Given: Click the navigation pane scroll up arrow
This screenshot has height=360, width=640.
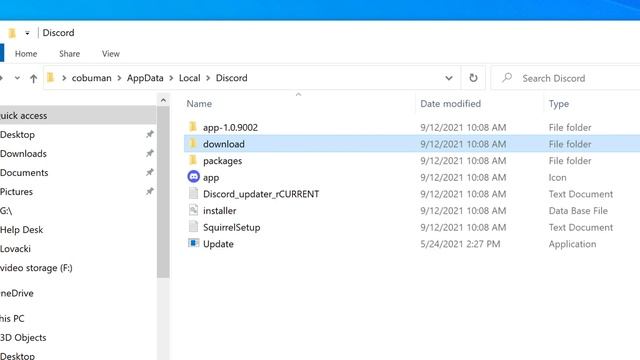Looking at the screenshot, I should tap(163, 100).
